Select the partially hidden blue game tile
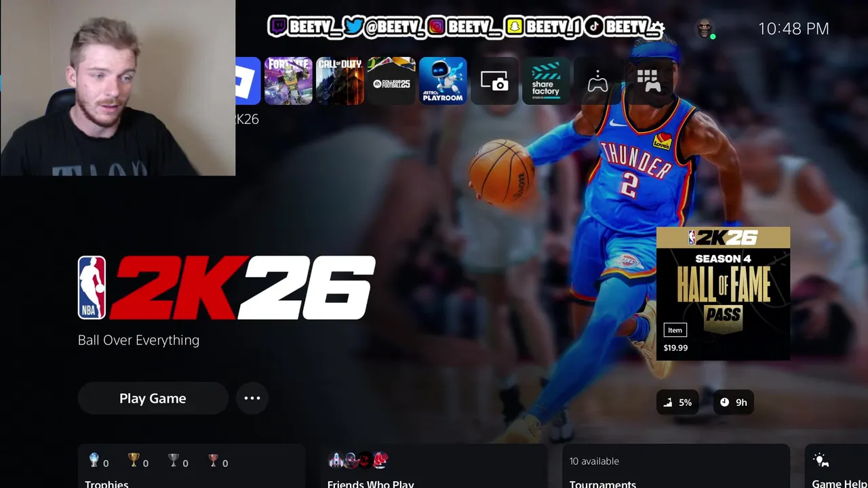Viewport: 868px width, 488px height. (248, 81)
